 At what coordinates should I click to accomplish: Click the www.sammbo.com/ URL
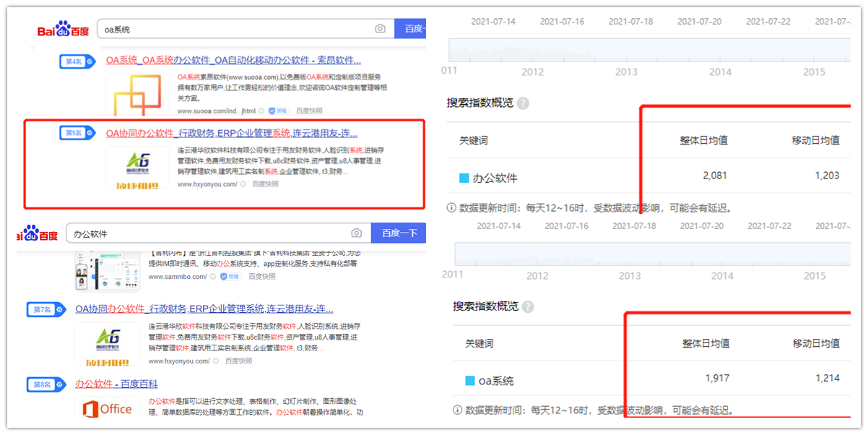[178, 277]
